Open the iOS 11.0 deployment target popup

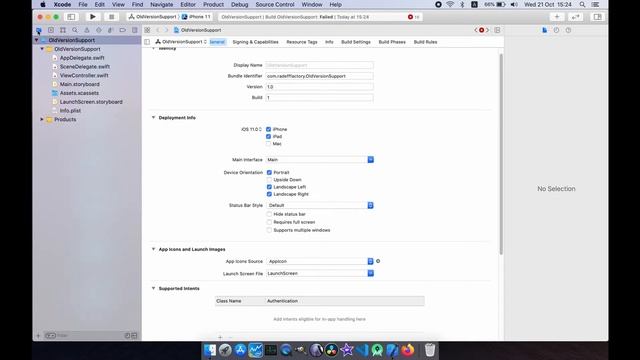(251, 129)
